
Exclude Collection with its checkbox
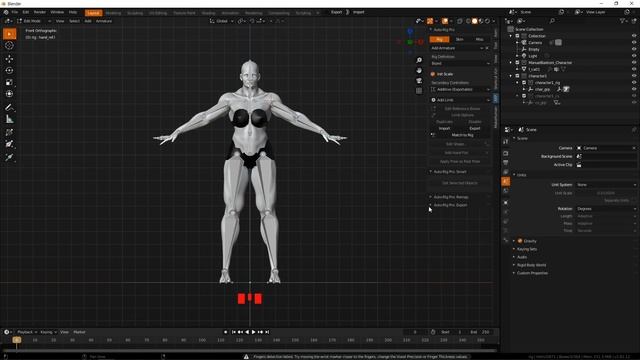[517, 36]
